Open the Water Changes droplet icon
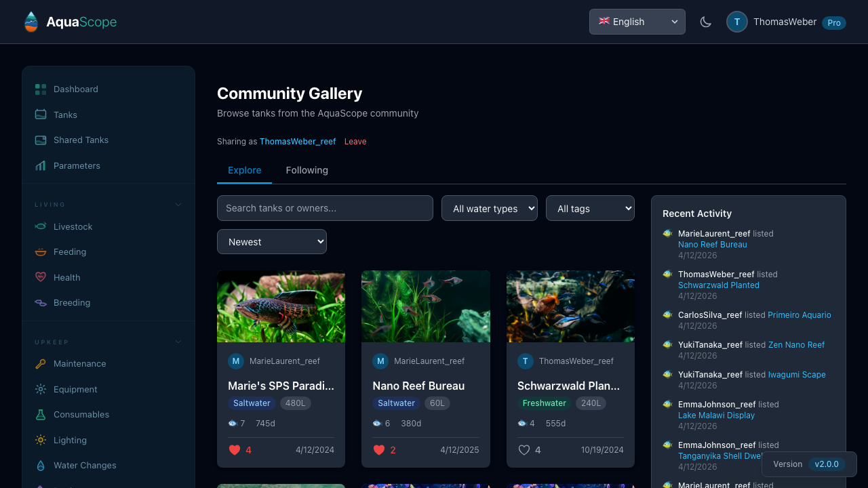The height and width of the screenshot is (488, 868). coord(41,465)
